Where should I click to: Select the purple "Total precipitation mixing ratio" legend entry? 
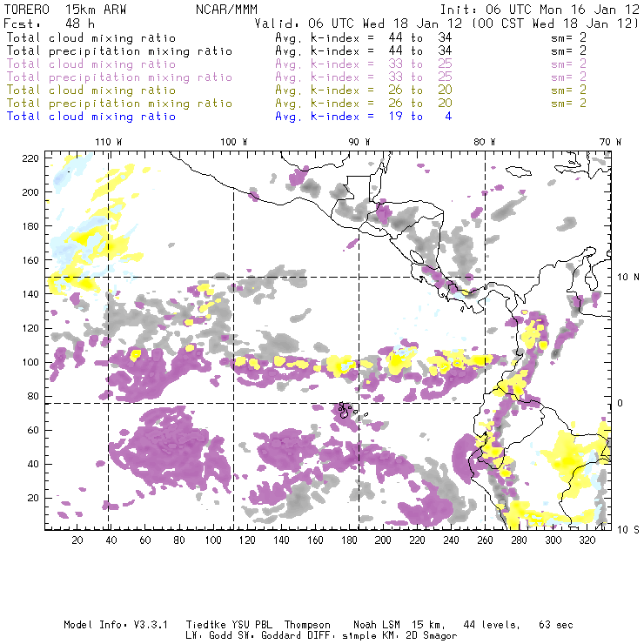[x=119, y=77]
